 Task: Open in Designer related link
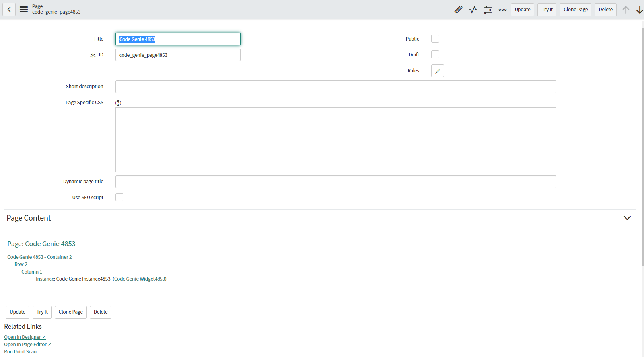25,337
